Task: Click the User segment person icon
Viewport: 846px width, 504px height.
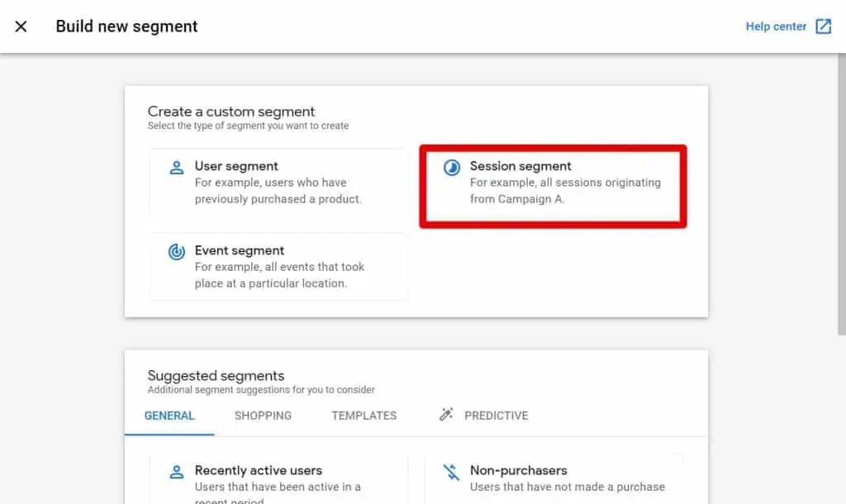Action: pos(176,166)
